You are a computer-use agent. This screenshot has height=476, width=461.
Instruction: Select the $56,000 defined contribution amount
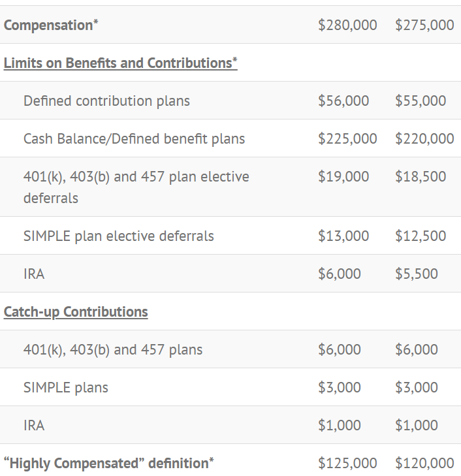[343, 101]
